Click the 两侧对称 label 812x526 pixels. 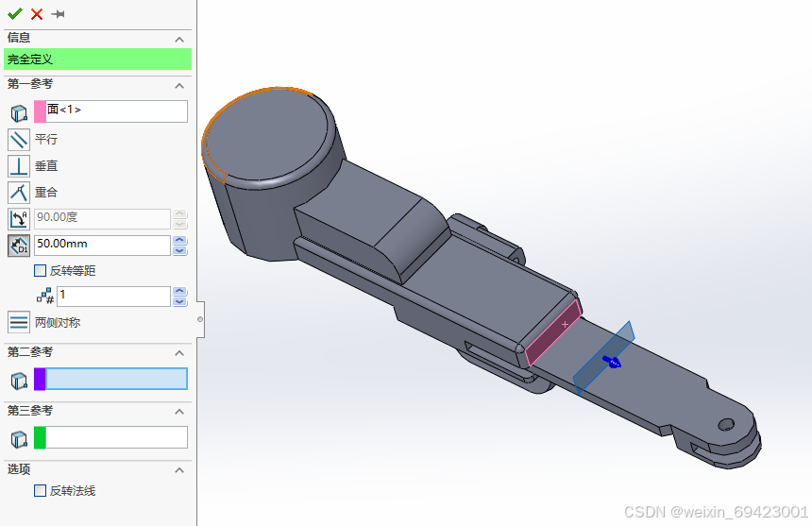coord(58,323)
